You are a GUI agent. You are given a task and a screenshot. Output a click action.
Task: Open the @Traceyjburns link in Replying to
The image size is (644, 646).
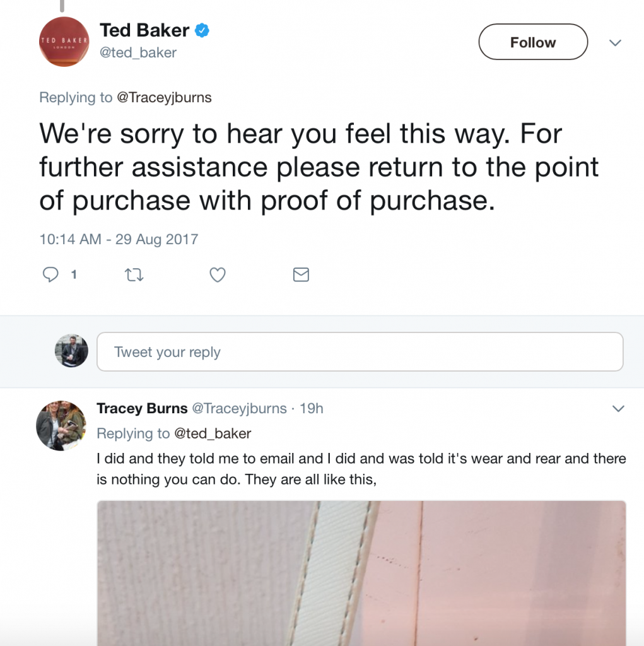(164, 98)
